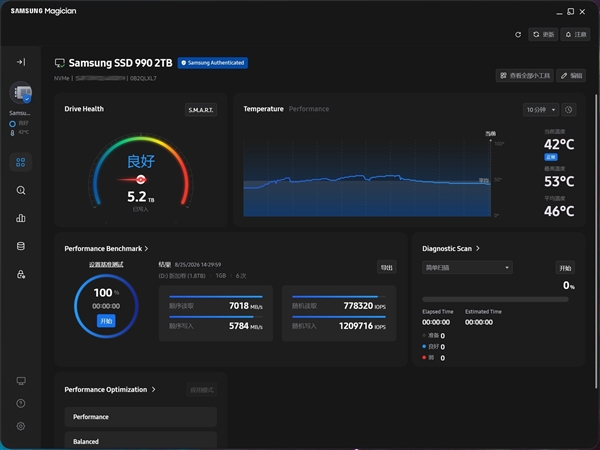Screen dimensions: 600x450
Task: Switch to the Temperature tab
Action: (x=264, y=109)
